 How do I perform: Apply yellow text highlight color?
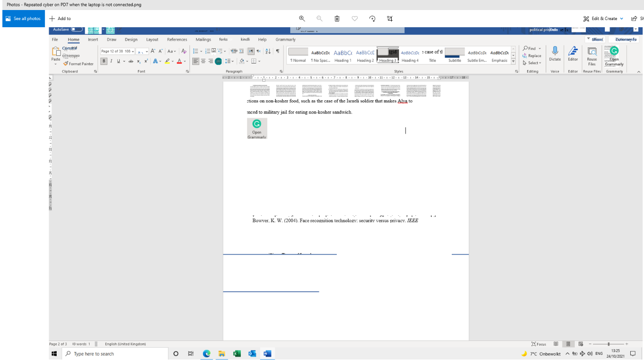coord(168,61)
